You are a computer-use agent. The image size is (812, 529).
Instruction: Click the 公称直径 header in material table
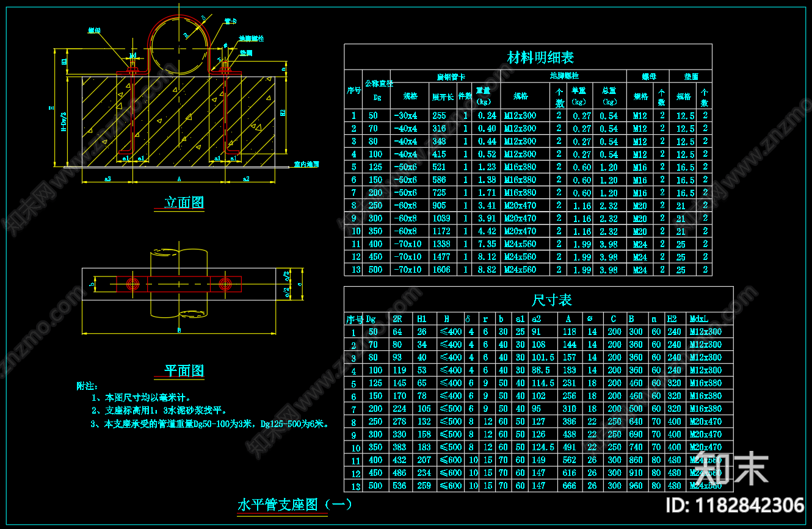pyautogui.click(x=379, y=82)
